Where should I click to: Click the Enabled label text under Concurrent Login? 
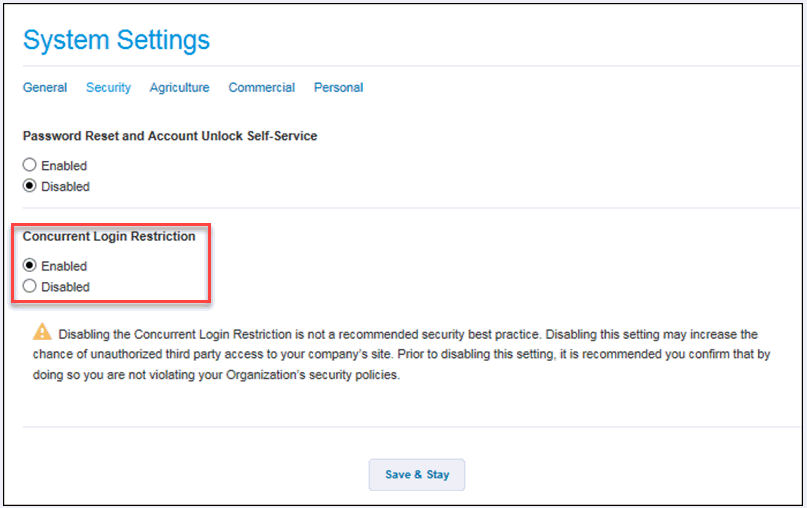(64, 267)
